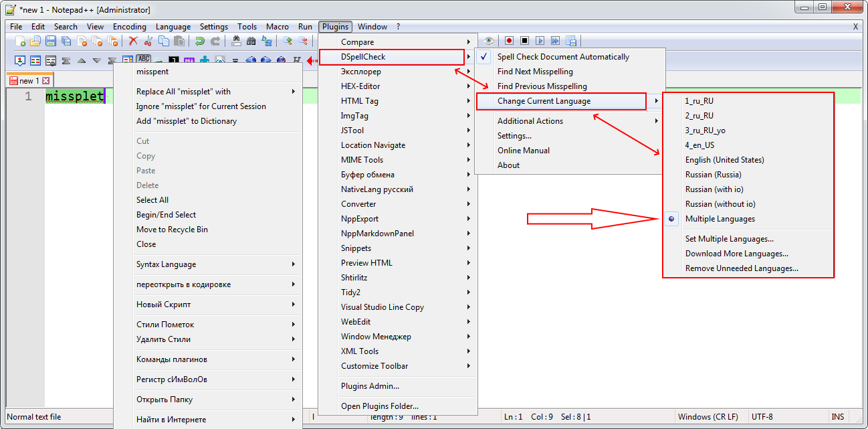Click the scissors Cut toolbar icon

click(x=148, y=41)
